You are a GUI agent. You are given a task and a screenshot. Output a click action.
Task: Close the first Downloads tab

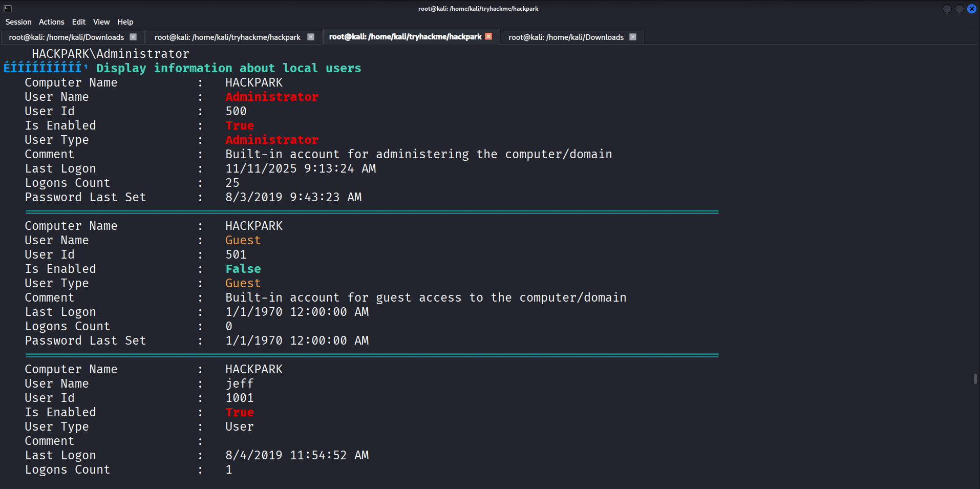(x=133, y=37)
